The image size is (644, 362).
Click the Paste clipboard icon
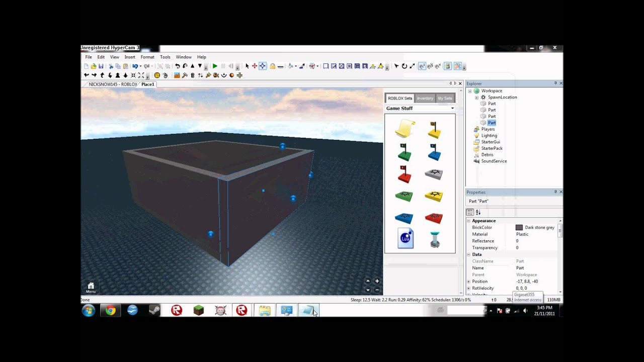(x=125, y=66)
